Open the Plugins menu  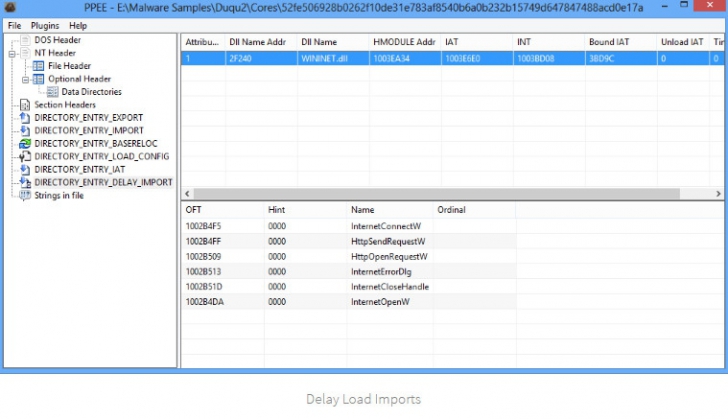coord(45,26)
